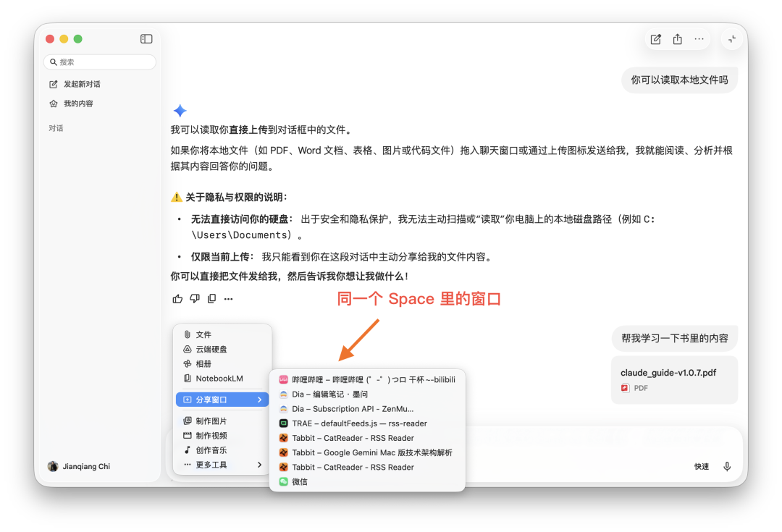Expand the 分享窗口 submenu
The height and width of the screenshot is (532, 782).
pyautogui.click(x=222, y=400)
